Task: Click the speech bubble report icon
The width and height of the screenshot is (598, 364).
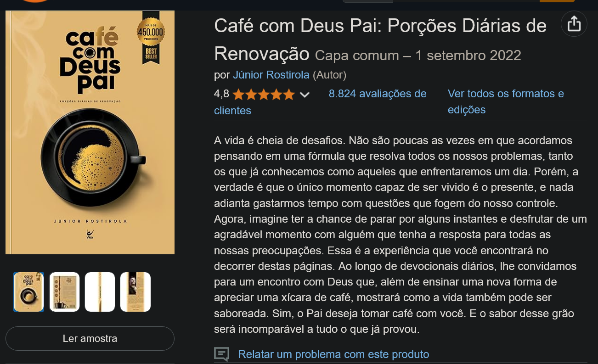Action: (x=221, y=354)
